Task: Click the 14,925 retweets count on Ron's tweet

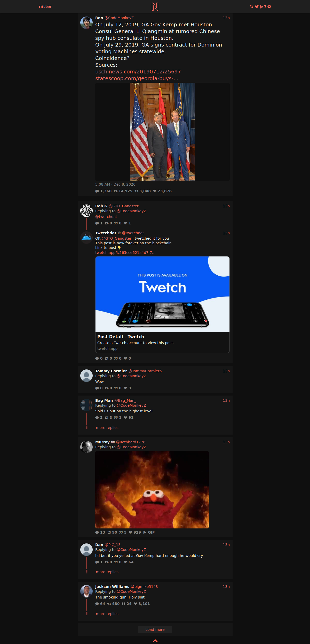Action: coord(123,191)
